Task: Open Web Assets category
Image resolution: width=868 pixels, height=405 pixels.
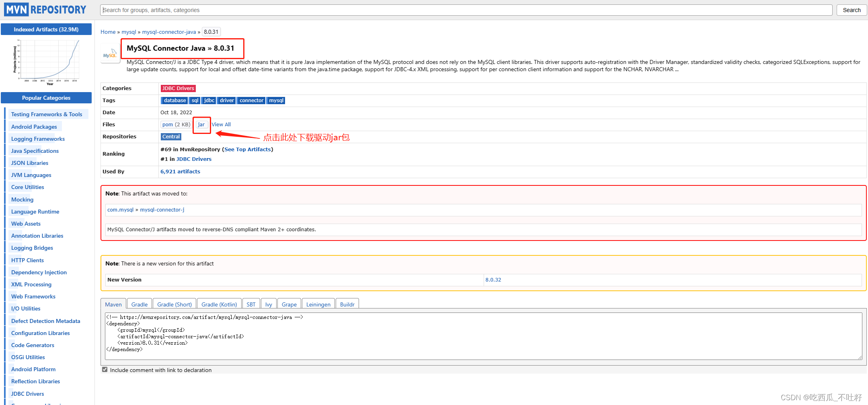Action: (26, 224)
